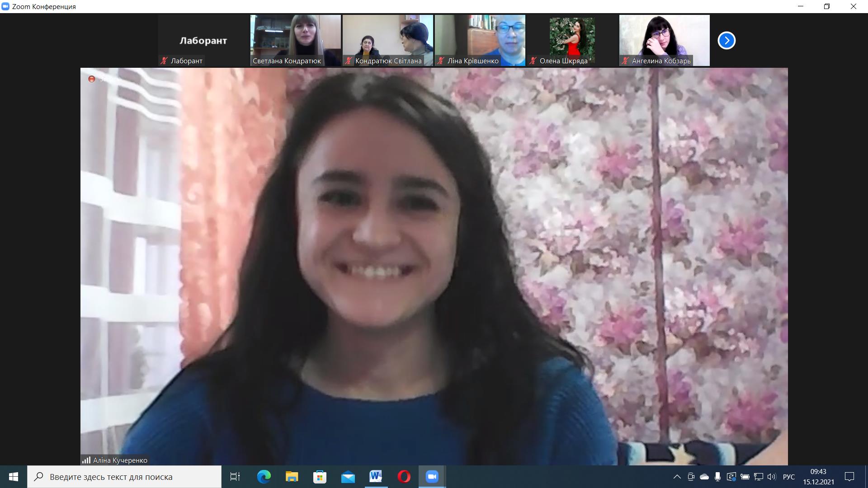The width and height of the screenshot is (868, 488).
Task: Open the Windows Start menu
Action: (x=14, y=477)
